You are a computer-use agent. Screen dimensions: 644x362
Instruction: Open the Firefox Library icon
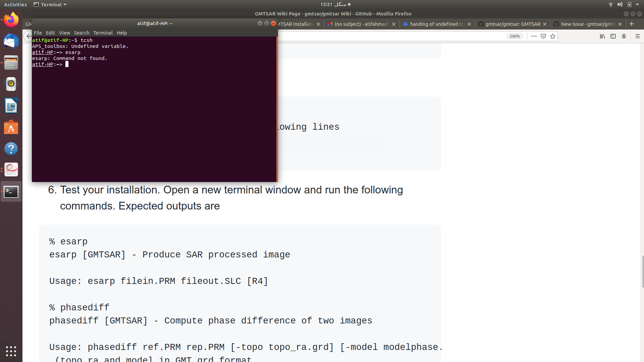tap(602, 36)
